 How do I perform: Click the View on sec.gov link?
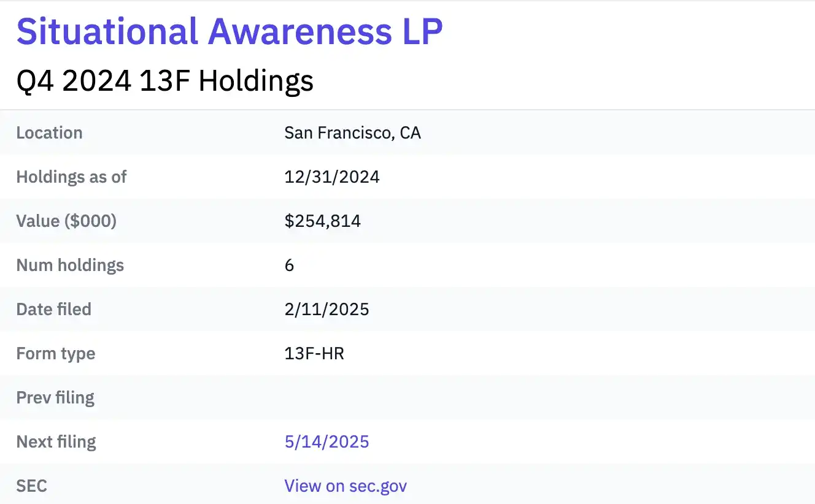pyautogui.click(x=345, y=486)
